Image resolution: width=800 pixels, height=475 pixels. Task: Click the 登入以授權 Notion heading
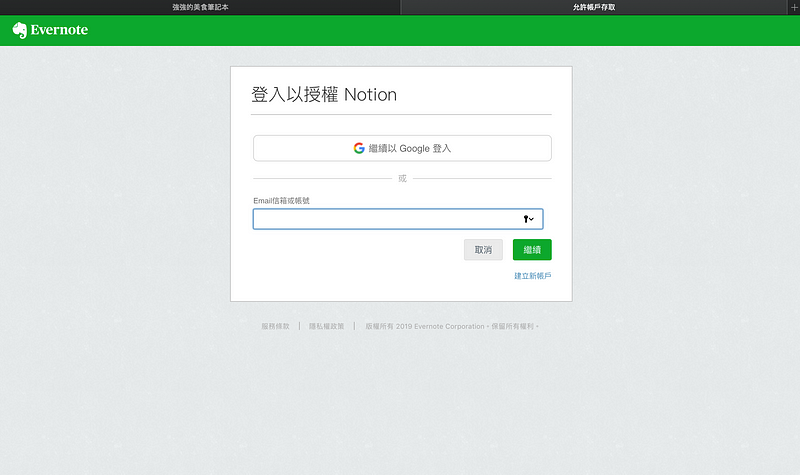324,94
